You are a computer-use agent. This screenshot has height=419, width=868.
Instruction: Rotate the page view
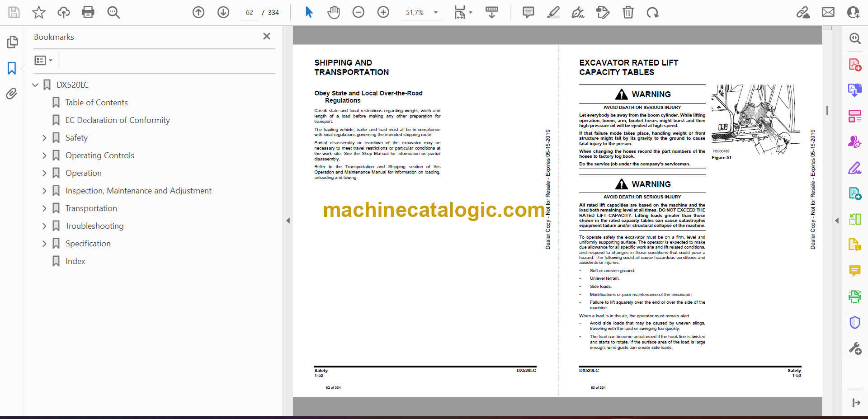pyautogui.click(x=652, y=12)
